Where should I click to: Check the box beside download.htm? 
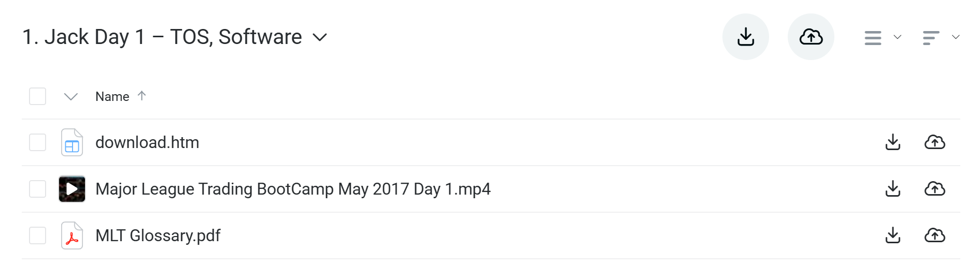(x=37, y=142)
